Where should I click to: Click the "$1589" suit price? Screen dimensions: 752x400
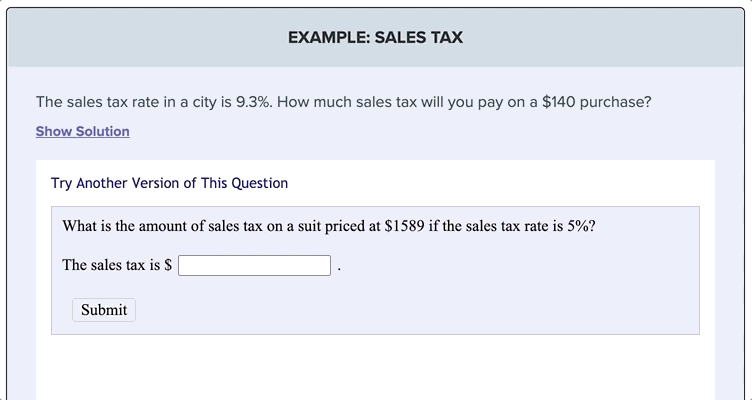tap(404, 226)
